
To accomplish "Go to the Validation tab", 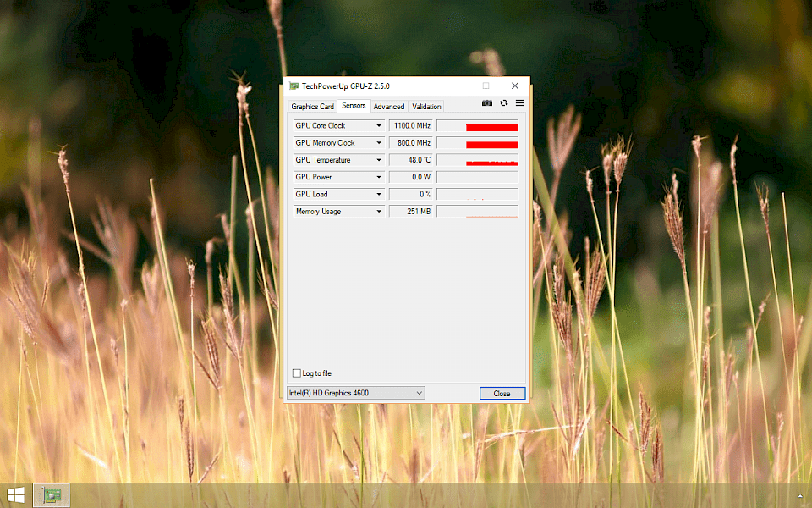I will (426, 107).
